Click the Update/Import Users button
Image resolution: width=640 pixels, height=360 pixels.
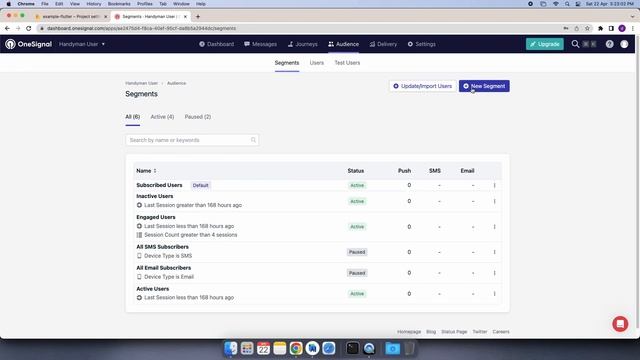(422, 86)
